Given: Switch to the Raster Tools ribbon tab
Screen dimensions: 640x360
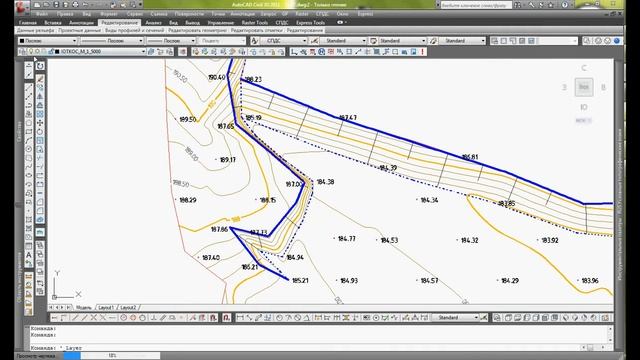Looking at the screenshot, I should [x=255, y=22].
